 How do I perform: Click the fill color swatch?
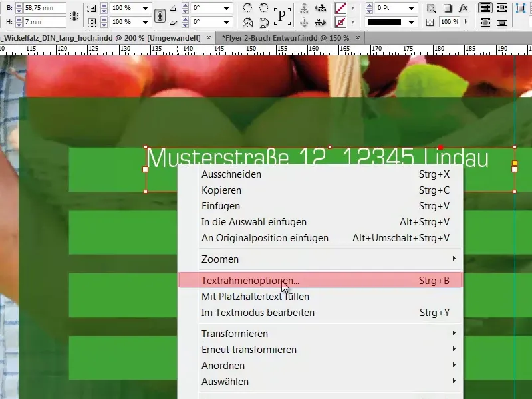[x=340, y=8]
